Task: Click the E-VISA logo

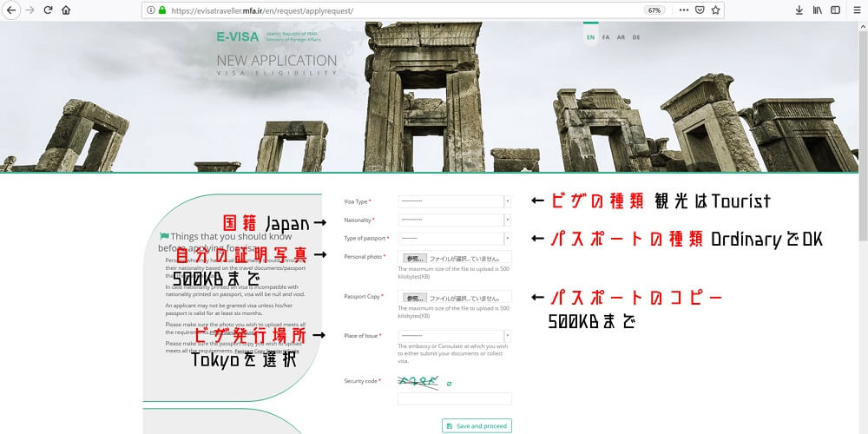Action: [x=238, y=37]
